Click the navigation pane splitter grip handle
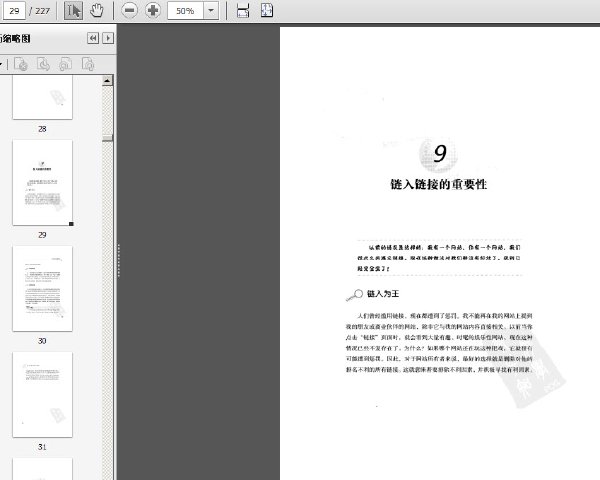The width and height of the screenshot is (600, 480). pos(119,260)
